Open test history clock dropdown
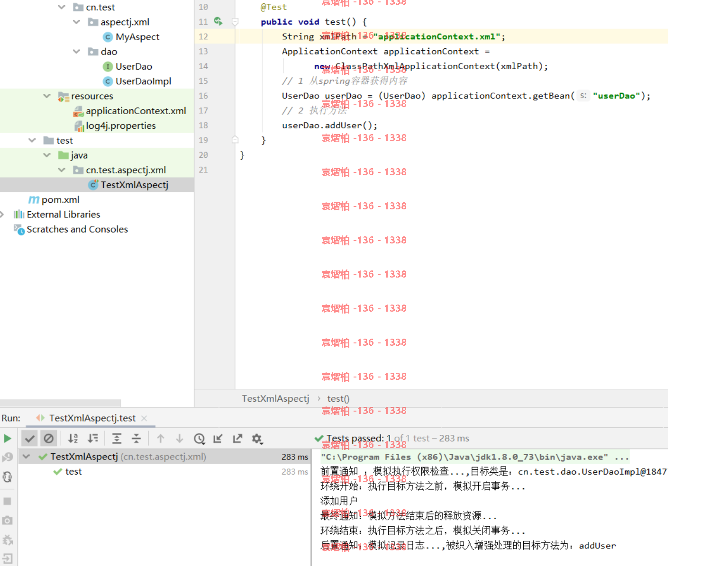The image size is (728, 566). click(200, 439)
